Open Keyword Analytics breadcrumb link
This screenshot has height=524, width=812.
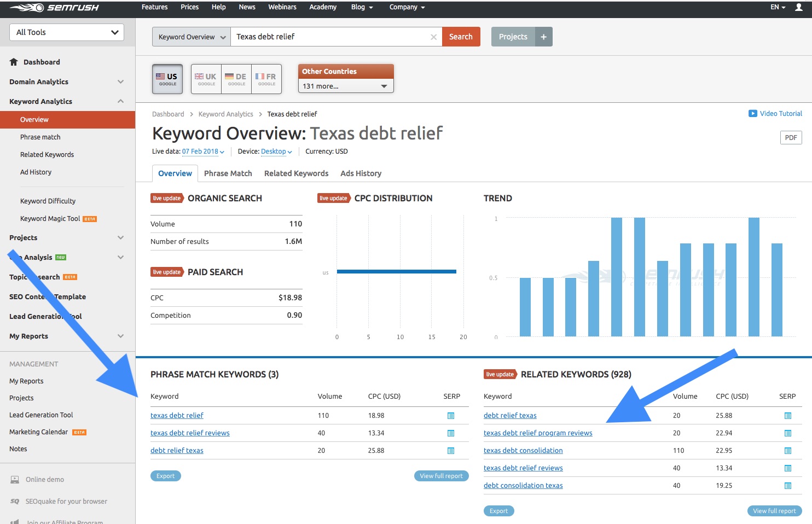(226, 114)
